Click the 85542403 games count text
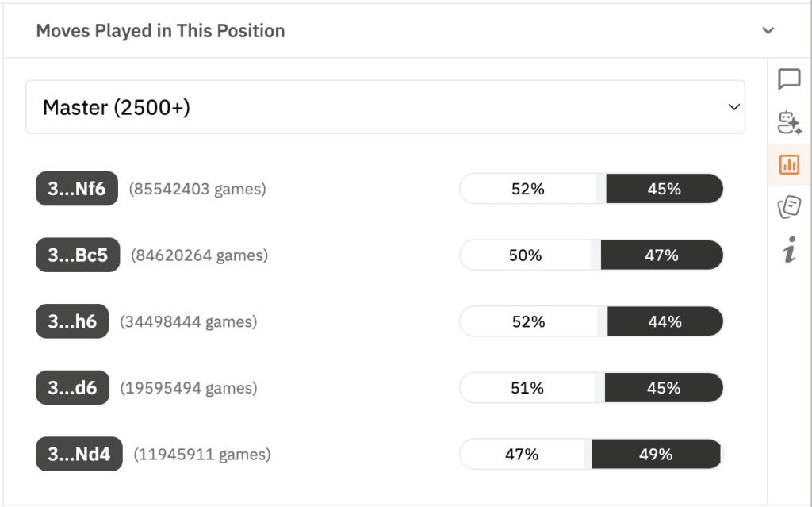 tap(197, 189)
